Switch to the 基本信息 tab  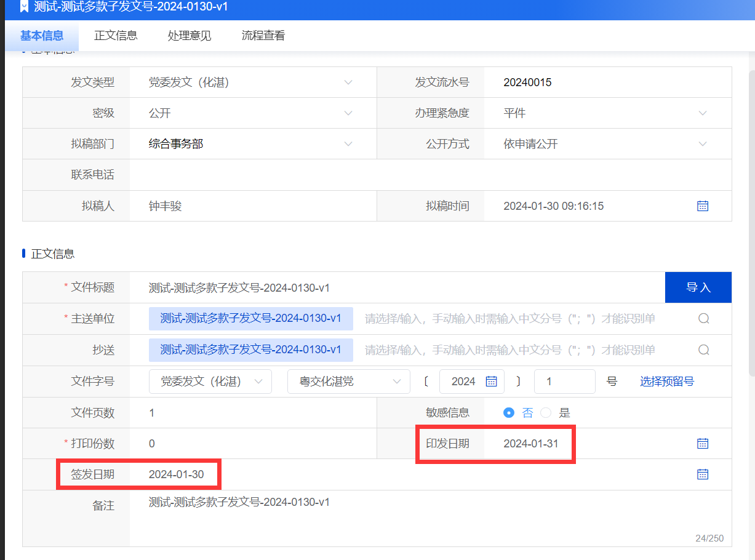click(x=42, y=36)
